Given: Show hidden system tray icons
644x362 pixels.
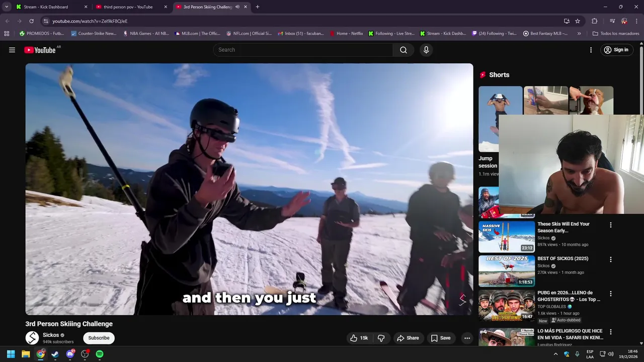Looking at the screenshot, I should 556,354.
